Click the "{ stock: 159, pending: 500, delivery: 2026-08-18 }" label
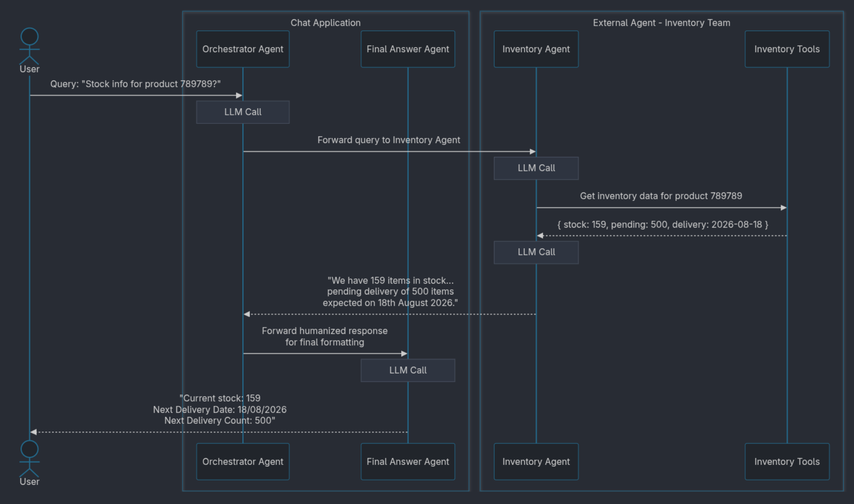854x504 pixels. pos(663,225)
